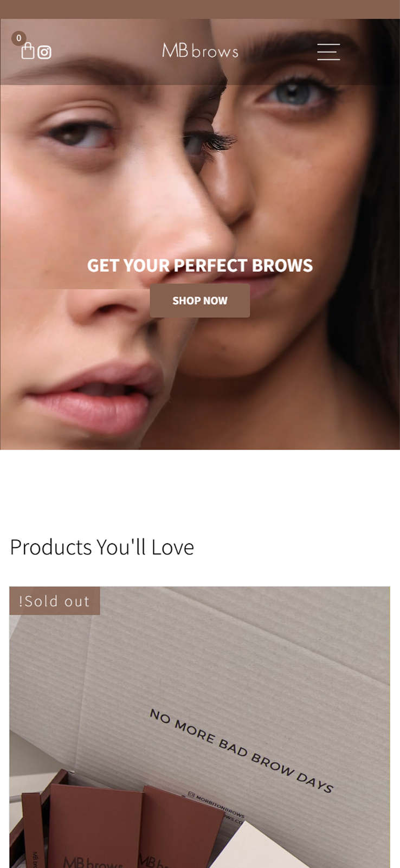
Task: Click the left woman's brown eye in hero
Action: click(76, 134)
